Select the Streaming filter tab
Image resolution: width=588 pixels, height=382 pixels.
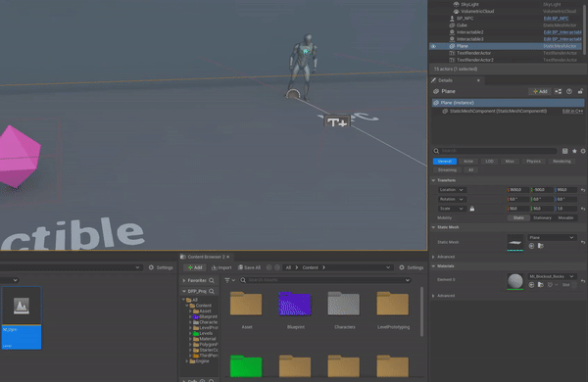[447, 169]
